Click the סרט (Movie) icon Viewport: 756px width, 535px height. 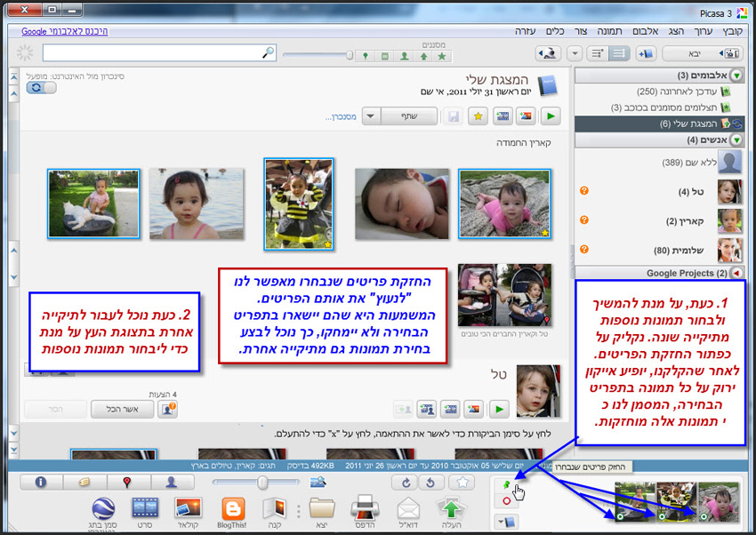pos(145,514)
